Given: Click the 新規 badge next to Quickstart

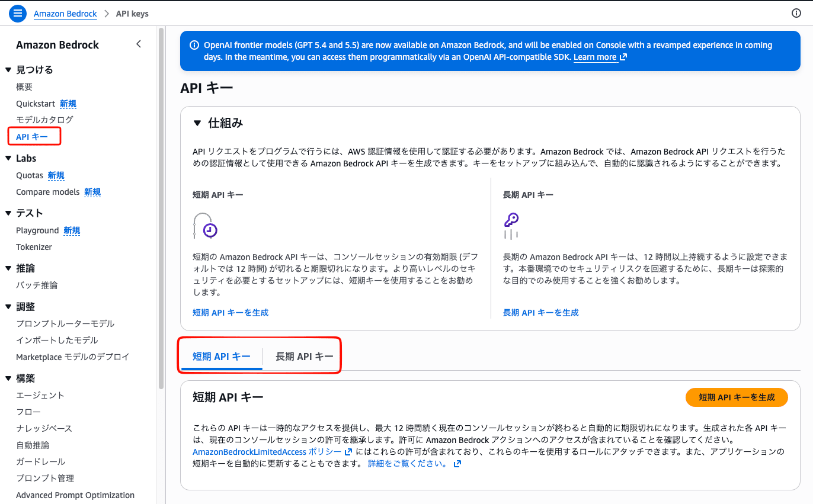Looking at the screenshot, I should click(68, 104).
